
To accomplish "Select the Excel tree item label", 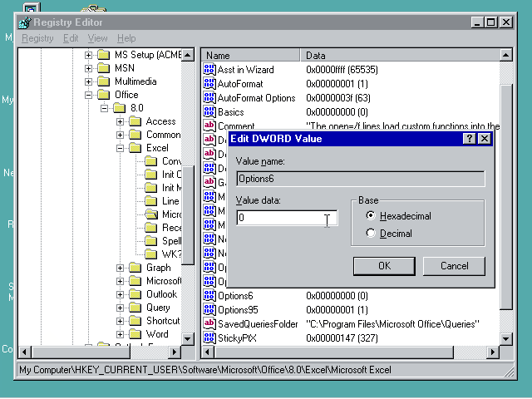I will [x=157, y=148].
